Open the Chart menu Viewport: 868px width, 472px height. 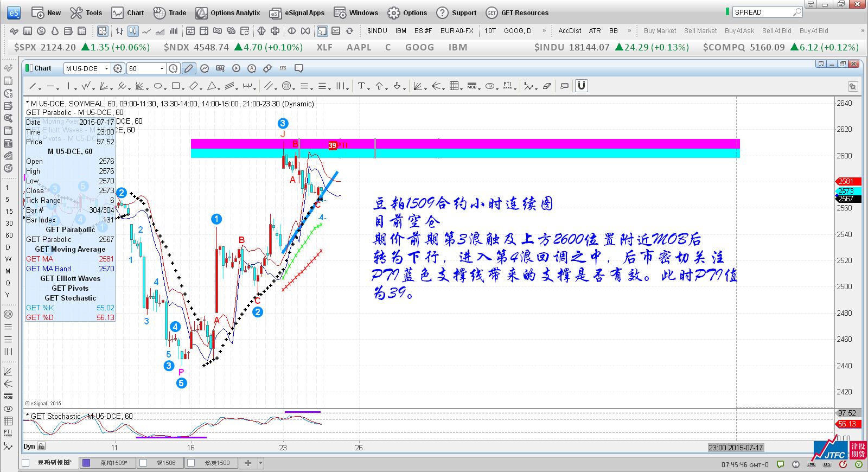[128, 12]
